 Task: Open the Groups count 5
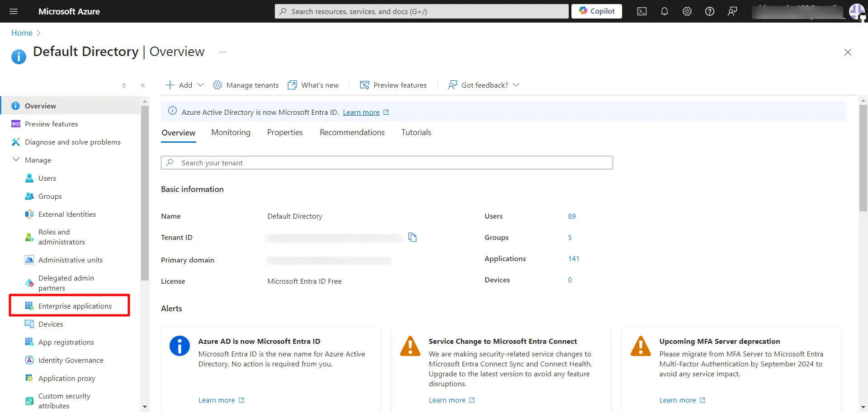tap(570, 238)
